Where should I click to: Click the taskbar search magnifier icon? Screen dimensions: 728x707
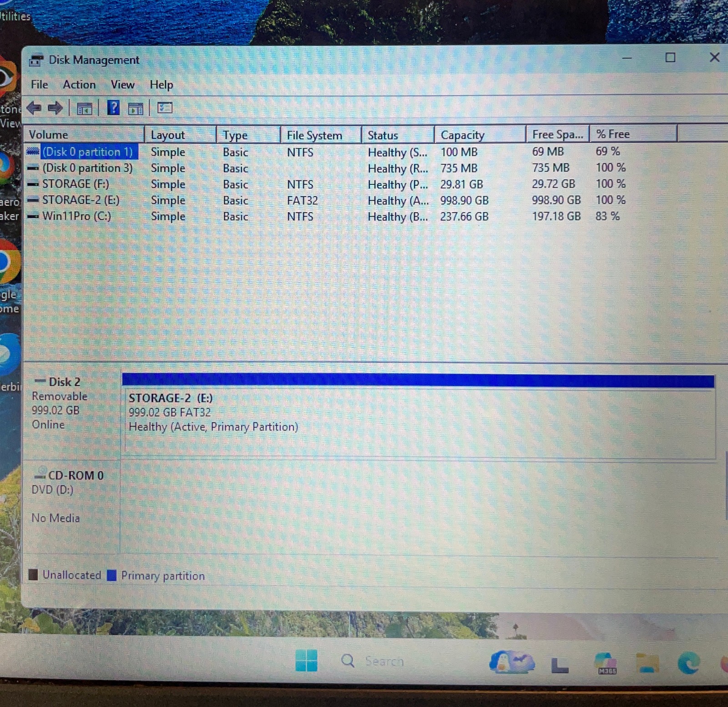348,661
